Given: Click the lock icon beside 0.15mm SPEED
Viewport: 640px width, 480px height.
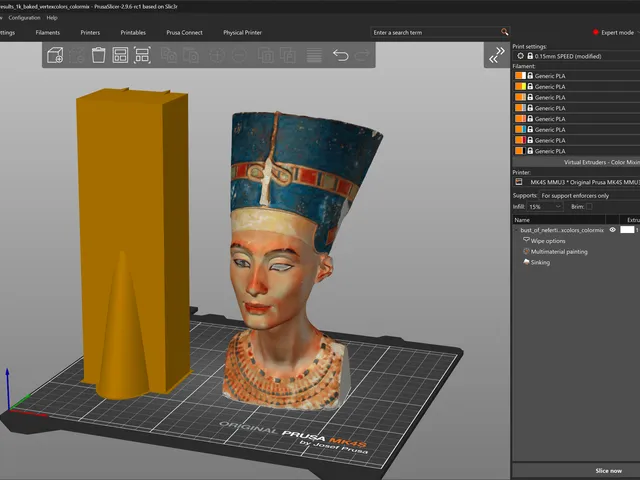Looking at the screenshot, I should (x=530, y=56).
